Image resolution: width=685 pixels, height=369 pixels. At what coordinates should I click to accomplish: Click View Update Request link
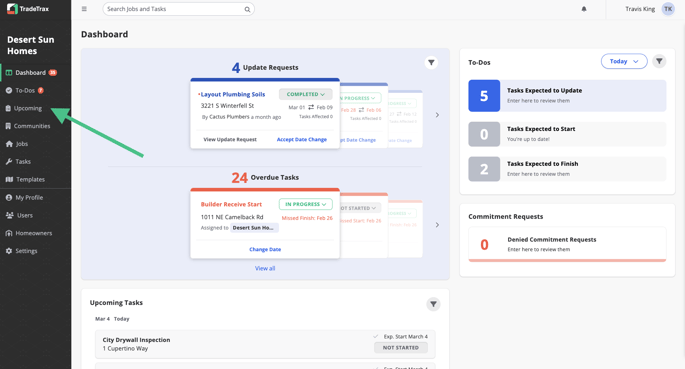coord(230,139)
